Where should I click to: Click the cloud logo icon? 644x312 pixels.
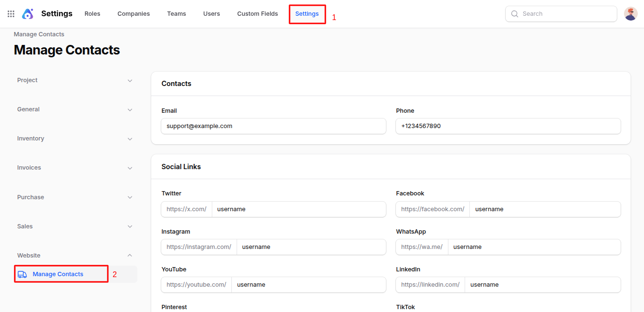coord(28,13)
